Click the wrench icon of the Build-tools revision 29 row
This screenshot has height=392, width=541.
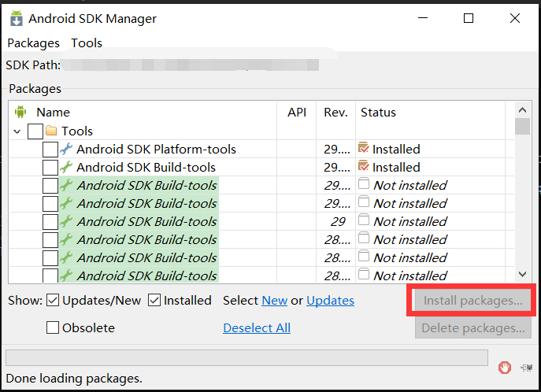pyautogui.click(x=66, y=221)
